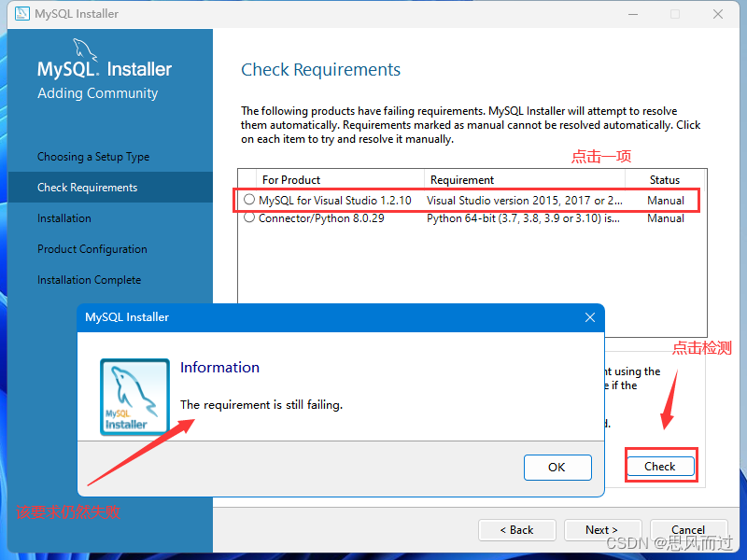Click the Check Requirements page heading
This screenshot has height=560, width=747.
pos(320,70)
